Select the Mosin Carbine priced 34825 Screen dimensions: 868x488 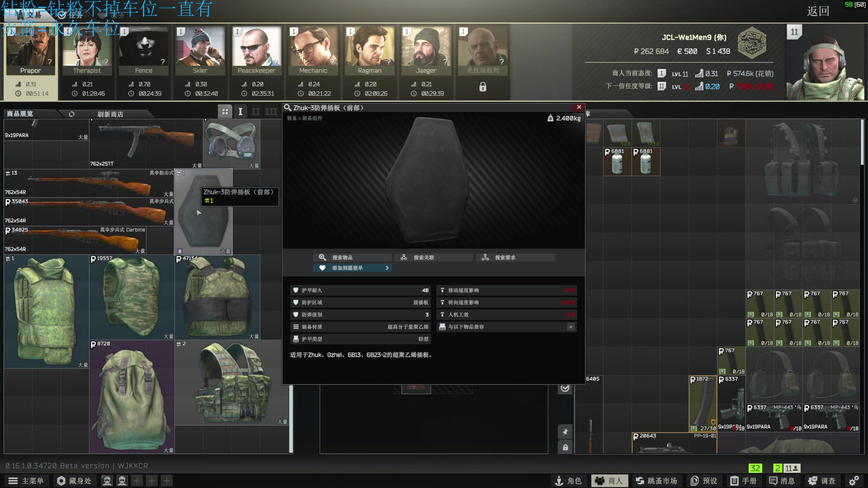[75, 240]
